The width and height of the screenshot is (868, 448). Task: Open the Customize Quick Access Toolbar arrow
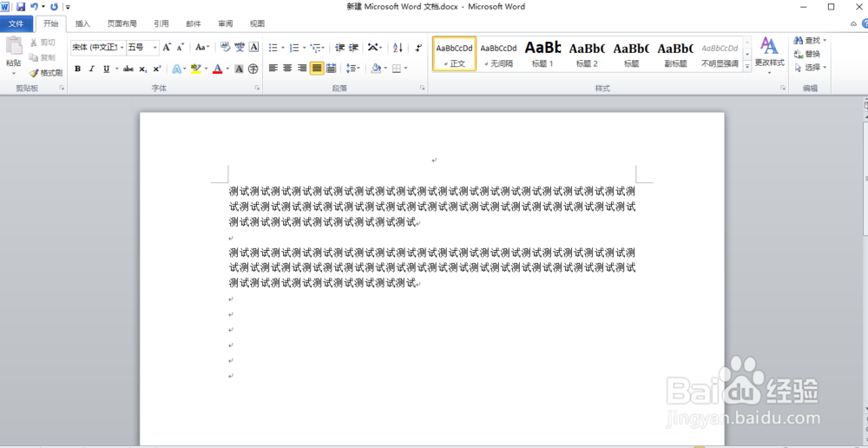point(68,7)
